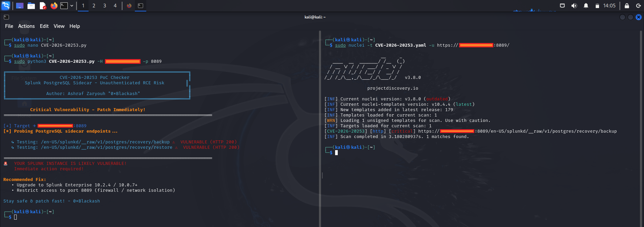Click 'YOUR SPLUNK INSTANCE IS LIKELY VULNERABLE!' text
The image size is (644, 227).
[70, 164]
